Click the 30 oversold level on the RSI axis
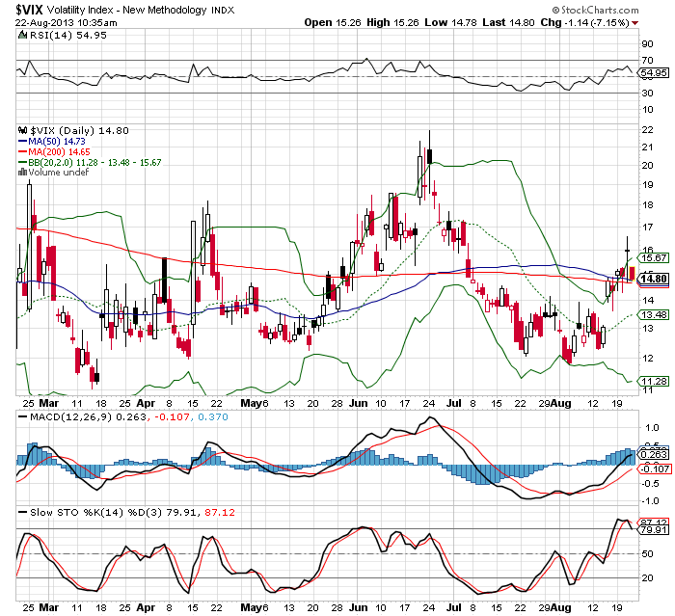 point(647,93)
